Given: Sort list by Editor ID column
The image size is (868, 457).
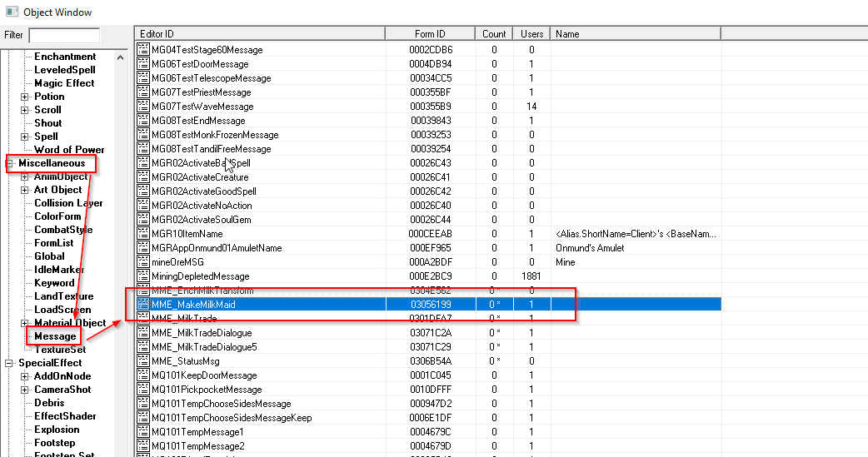Looking at the screenshot, I should 260,34.
